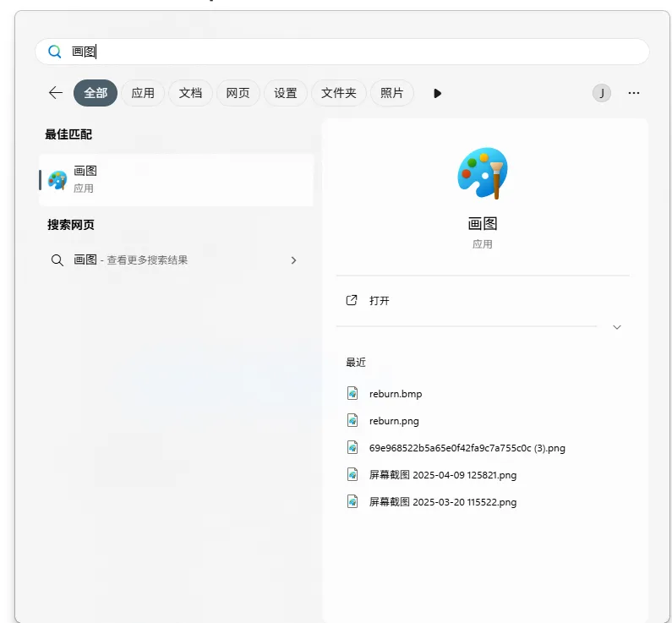
Task: Open the 画图 best match result
Action: pos(176,180)
